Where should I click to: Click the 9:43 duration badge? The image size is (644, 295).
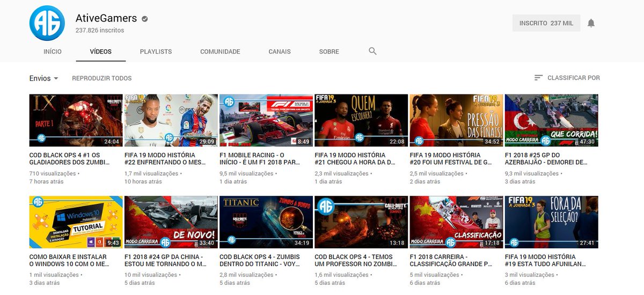click(113, 244)
